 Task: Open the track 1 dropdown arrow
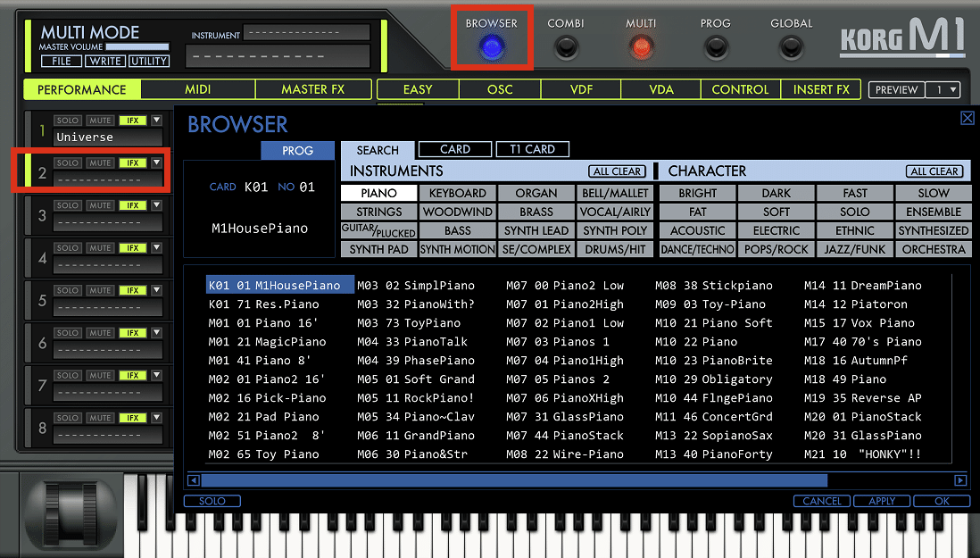coord(157,120)
